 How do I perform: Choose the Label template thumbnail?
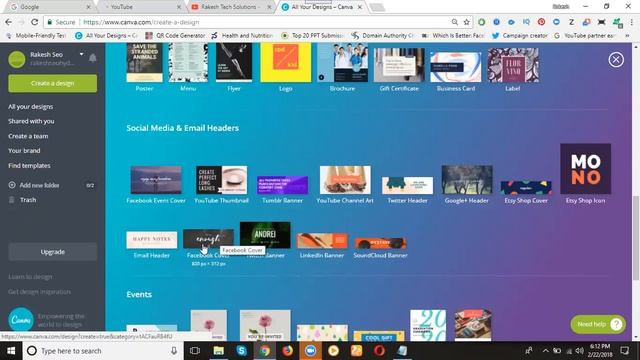click(x=513, y=65)
